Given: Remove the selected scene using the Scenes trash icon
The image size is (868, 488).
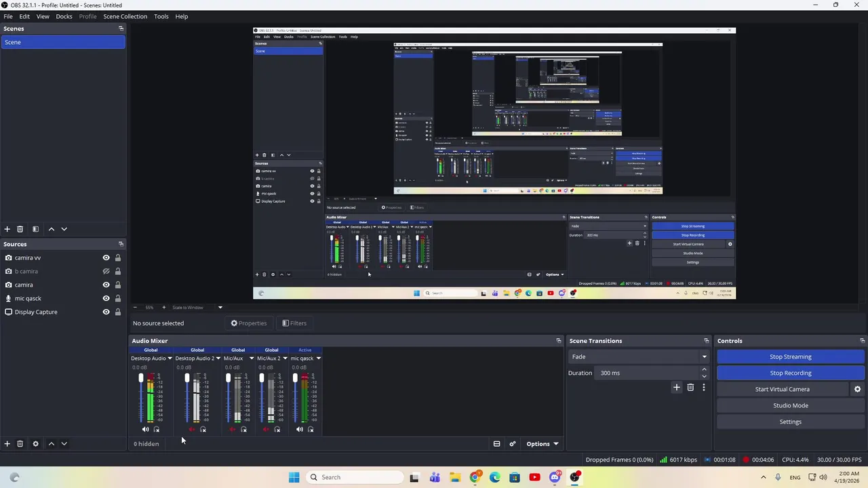Looking at the screenshot, I should [x=20, y=229].
